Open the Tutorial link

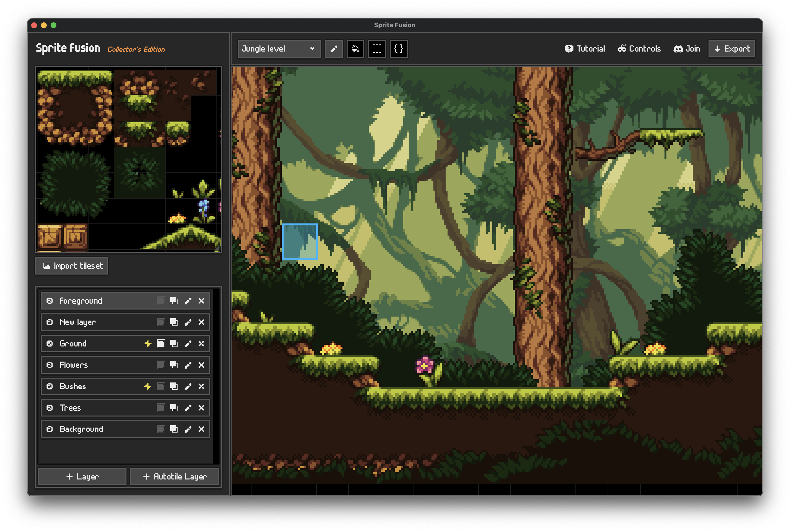(x=585, y=49)
